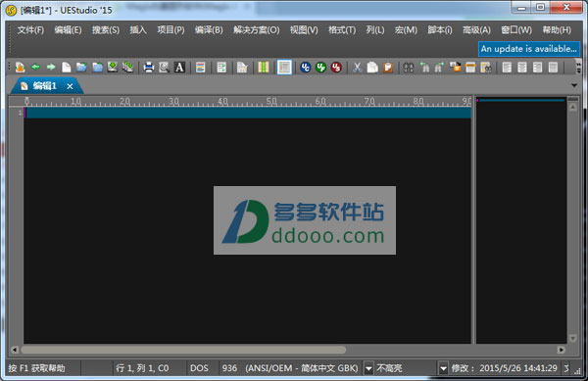Click the replace icon with orange box
This screenshot has height=381, width=588.
(x=455, y=67)
